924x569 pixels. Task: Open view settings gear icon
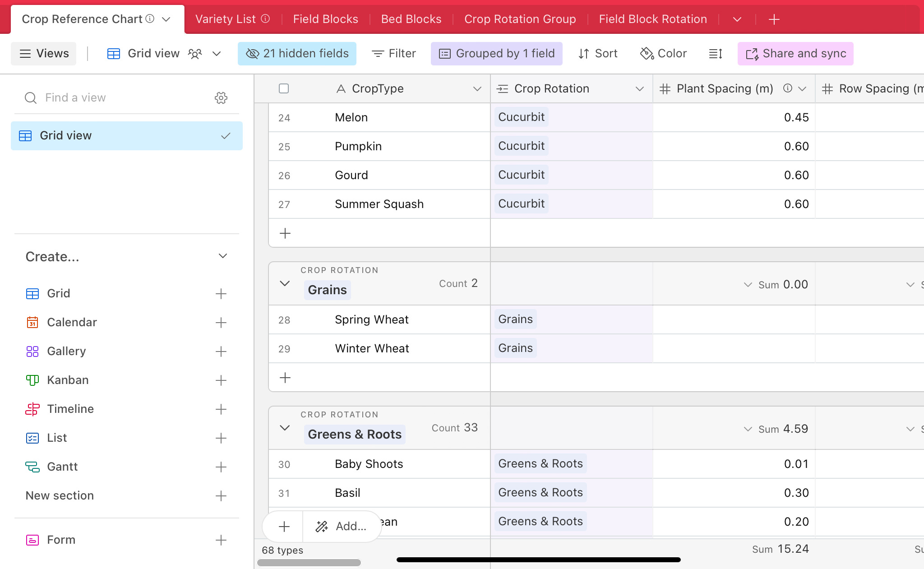[221, 98]
